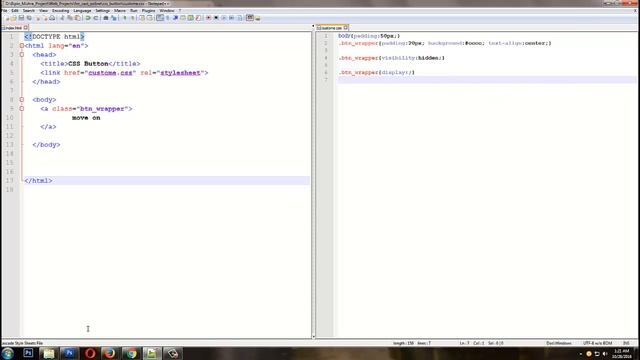Click the visibility:hidden rule in line 4
The image size is (640, 360).
point(391,58)
